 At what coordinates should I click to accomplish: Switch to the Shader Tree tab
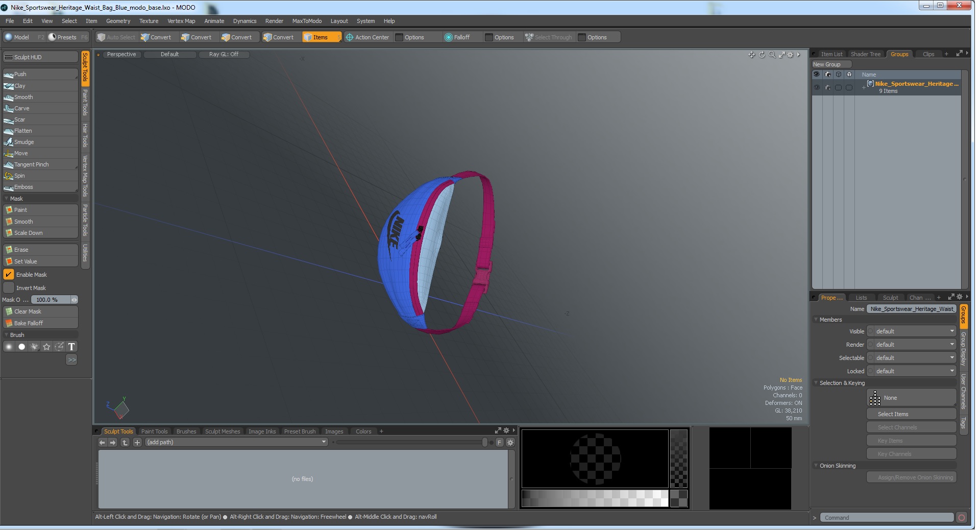(x=865, y=54)
